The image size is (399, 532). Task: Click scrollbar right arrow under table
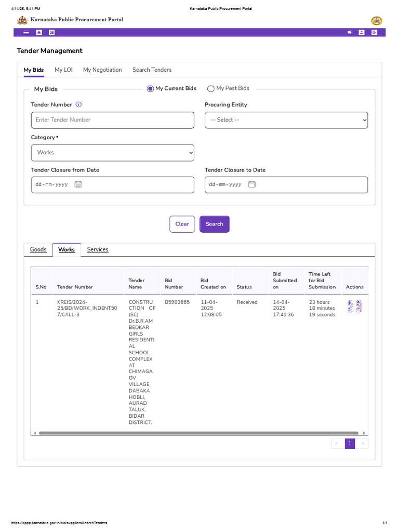tap(364, 433)
